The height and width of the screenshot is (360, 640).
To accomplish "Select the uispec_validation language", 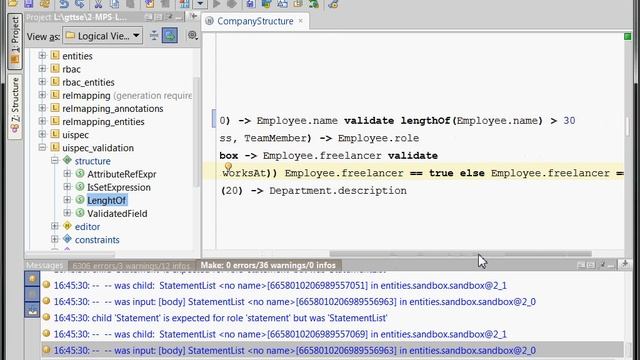I will pyautogui.click(x=98, y=148).
